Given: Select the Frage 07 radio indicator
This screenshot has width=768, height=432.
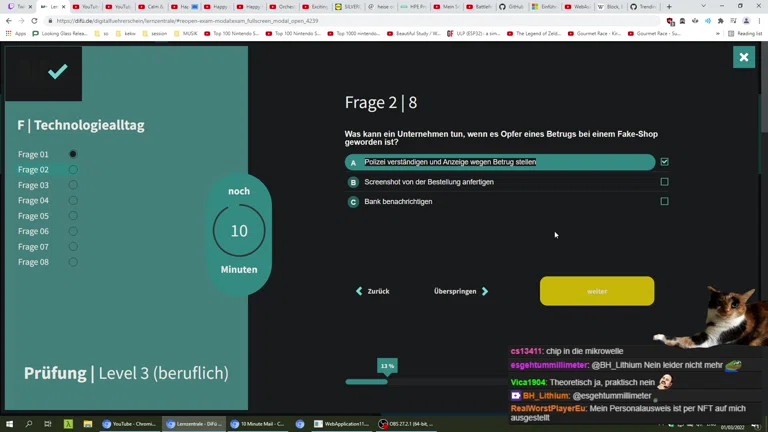Looking at the screenshot, I should [x=73, y=247].
